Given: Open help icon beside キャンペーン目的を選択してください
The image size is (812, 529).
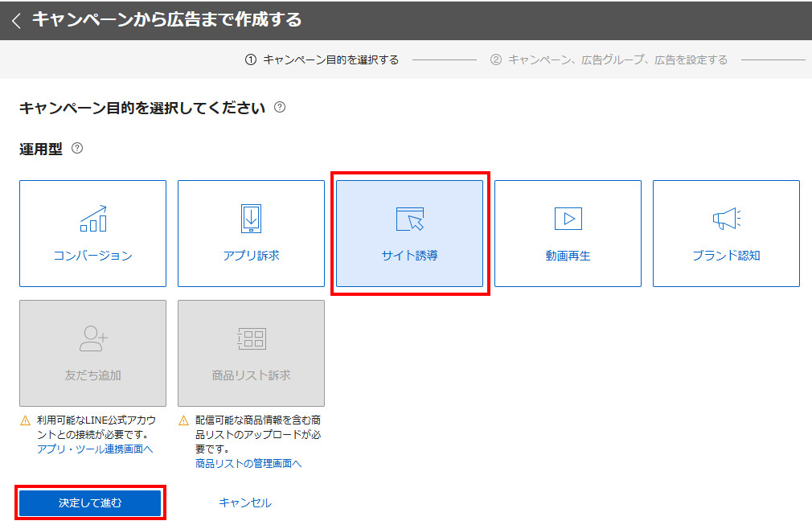Looking at the screenshot, I should tap(280, 107).
